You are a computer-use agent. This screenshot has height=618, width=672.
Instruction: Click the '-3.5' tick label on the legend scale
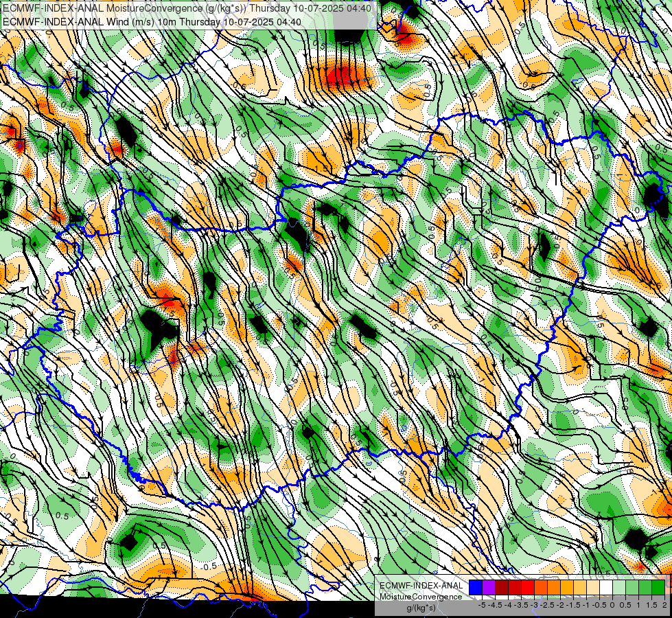521,605
